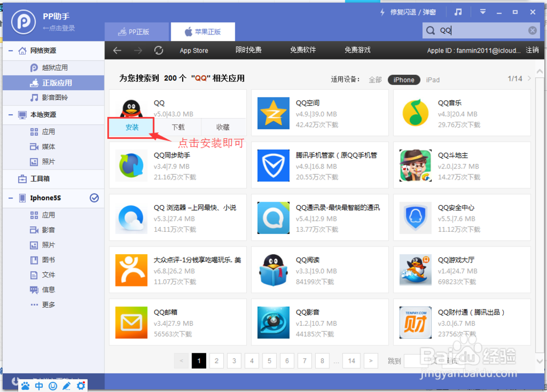Open the QQ同步助手 app icon
547x392 pixels.
click(131, 166)
